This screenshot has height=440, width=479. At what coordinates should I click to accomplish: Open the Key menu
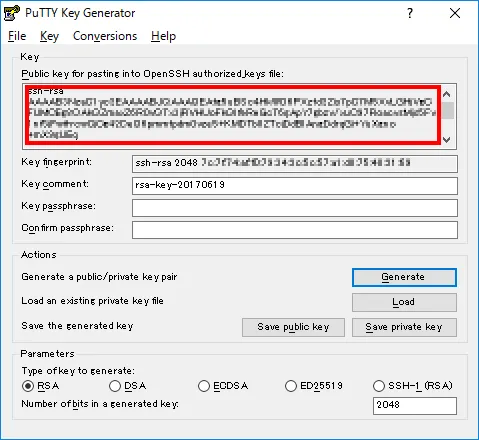tap(49, 36)
